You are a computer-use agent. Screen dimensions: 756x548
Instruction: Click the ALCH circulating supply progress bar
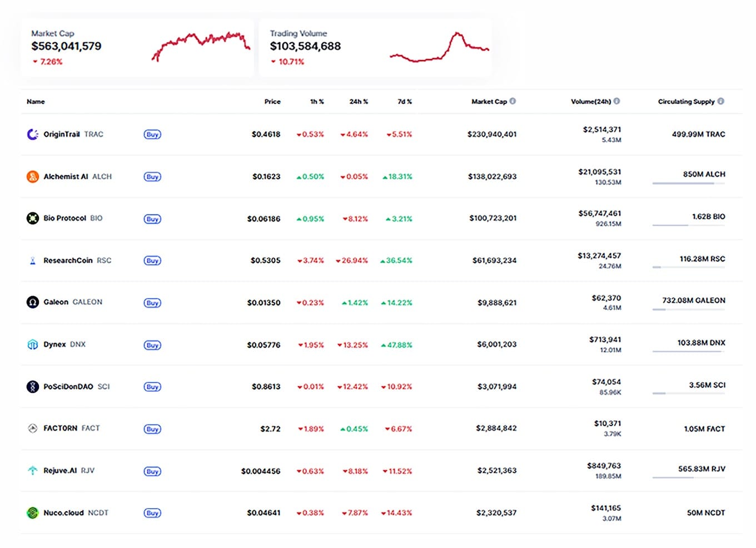pos(688,184)
